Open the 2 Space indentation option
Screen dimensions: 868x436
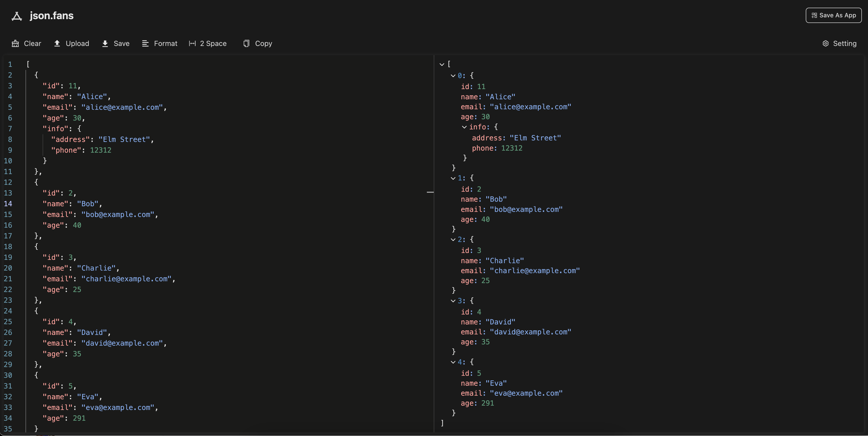click(x=208, y=43)
